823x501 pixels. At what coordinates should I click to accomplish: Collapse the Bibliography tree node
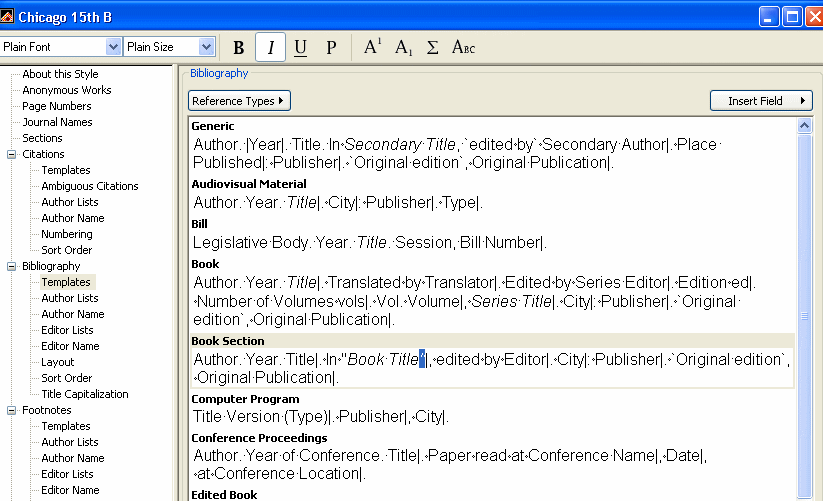(x=11, y=267)
